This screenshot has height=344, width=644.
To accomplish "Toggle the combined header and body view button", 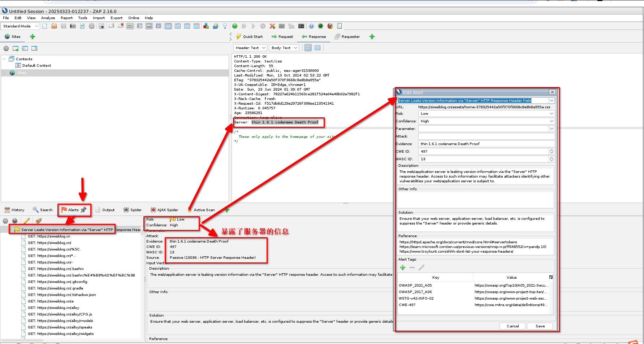I will 317,48.
